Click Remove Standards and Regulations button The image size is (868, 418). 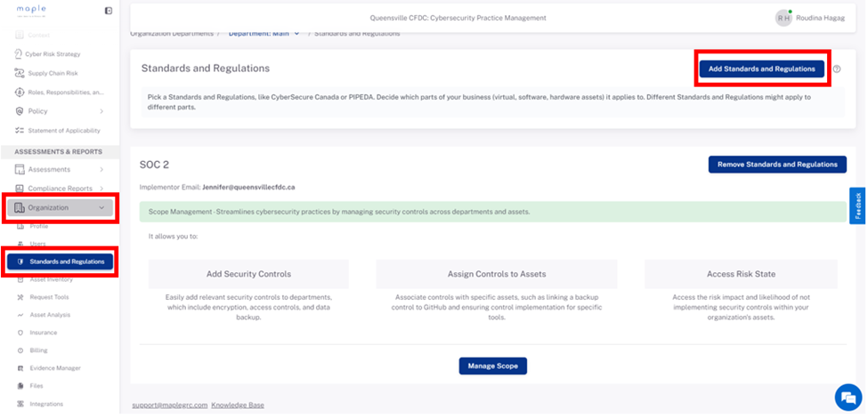pyautogui.click(x=777, y=165)
